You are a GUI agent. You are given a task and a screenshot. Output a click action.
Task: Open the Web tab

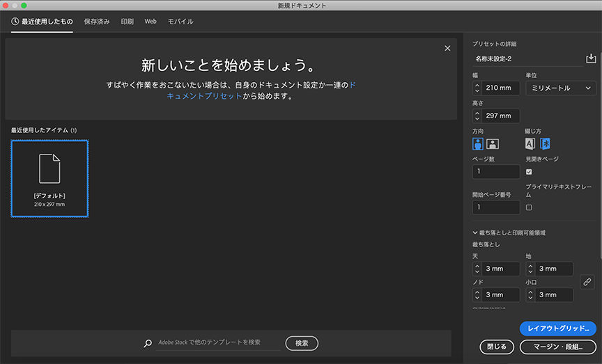click(150, 22)
